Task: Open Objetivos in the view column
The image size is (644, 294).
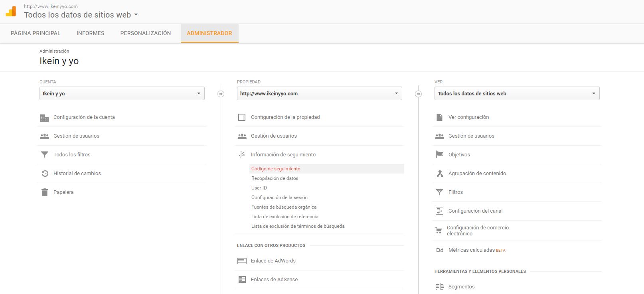Action: [x=459, y=155]
